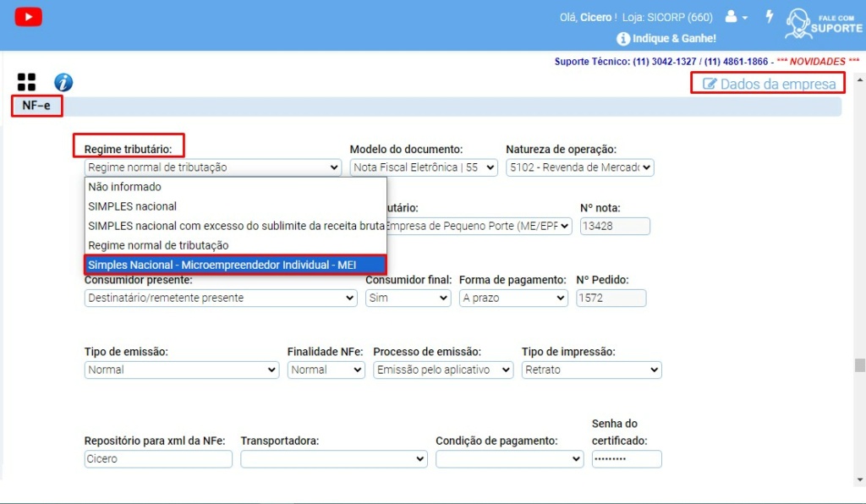Click the Indique & Ganhe menu link
Image resolution: width=866 pixels, height=504 pixels.
pos(672,38)
